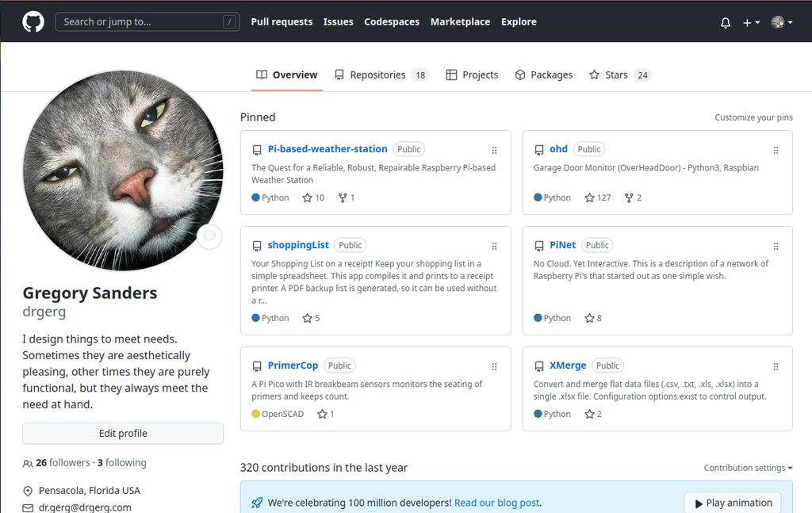Grab the drag handle on Pi-based-weather-station card
812x513 pixels.
click(494, 150)
